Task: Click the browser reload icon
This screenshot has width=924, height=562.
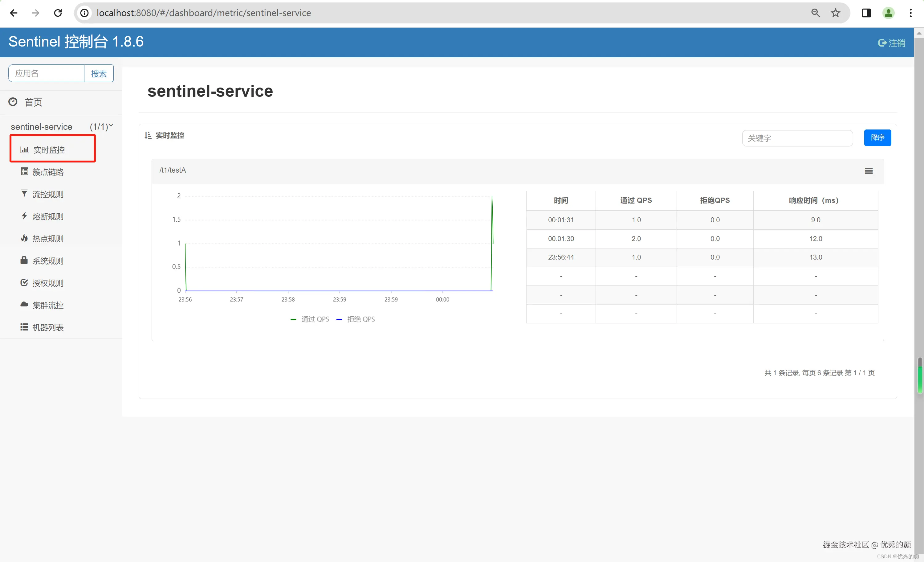Action: click(58, 13)
